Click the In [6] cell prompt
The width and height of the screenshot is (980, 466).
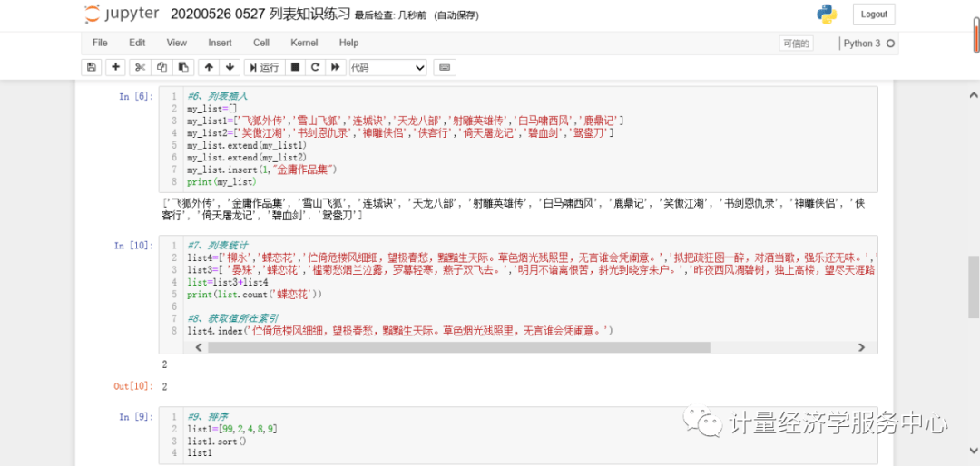tap(135, 96)
